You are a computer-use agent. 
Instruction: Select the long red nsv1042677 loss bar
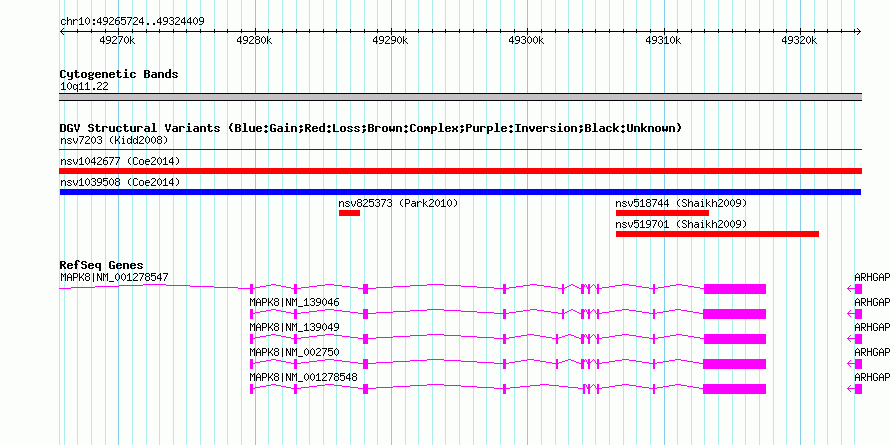point(460,171)
